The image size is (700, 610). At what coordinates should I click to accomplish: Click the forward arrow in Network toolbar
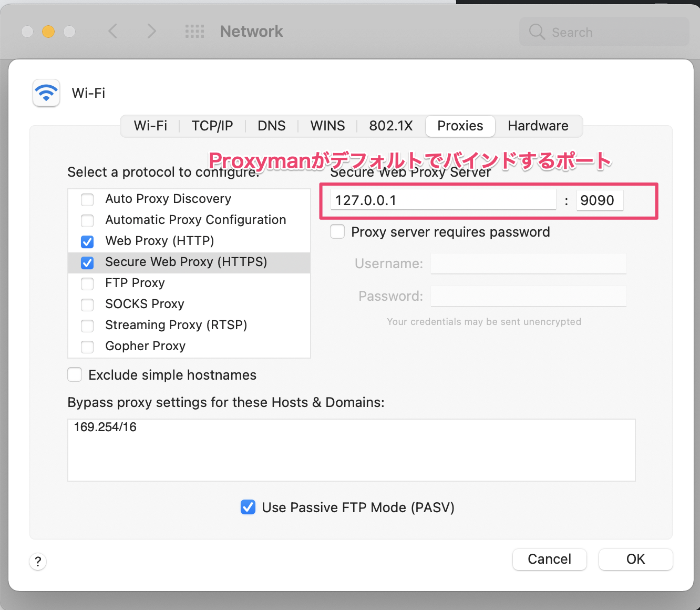click(x=151, y=31)
